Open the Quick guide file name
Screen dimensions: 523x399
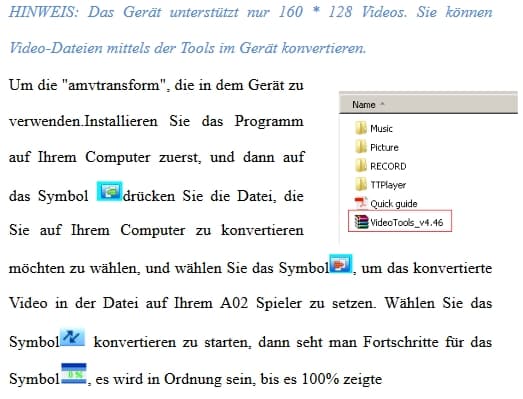[x=394, y=204]
